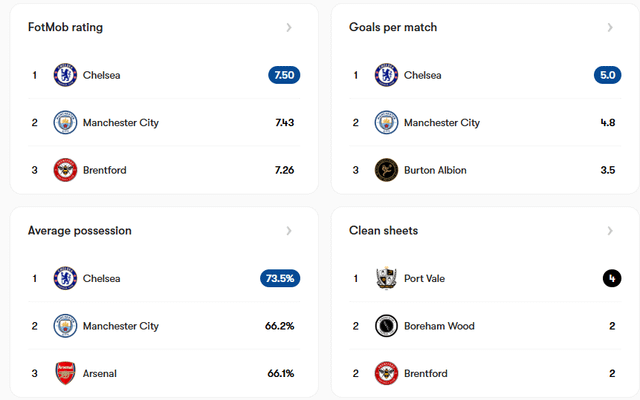Image resolution: width=640 pixels, height=400 pixels.
Task: Open the Clean sheets chevron arrow
Action: pos(610,231)
